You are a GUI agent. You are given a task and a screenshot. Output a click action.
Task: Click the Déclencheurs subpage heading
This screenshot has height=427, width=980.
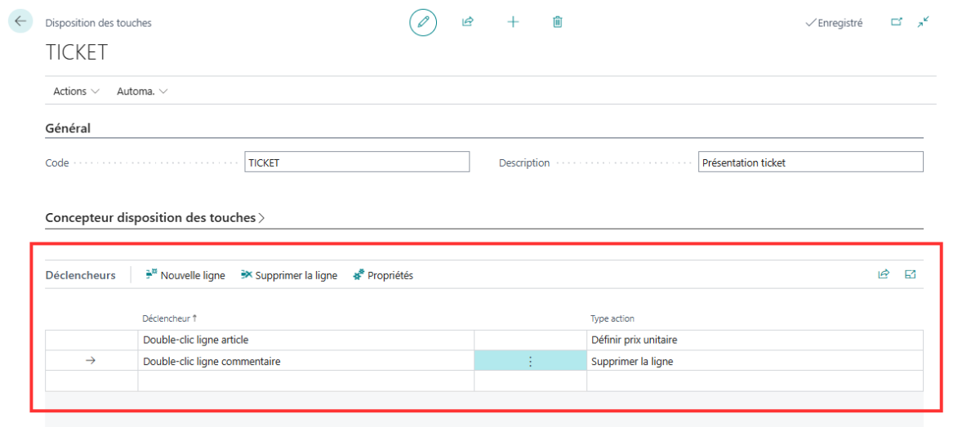coord(80,275)
